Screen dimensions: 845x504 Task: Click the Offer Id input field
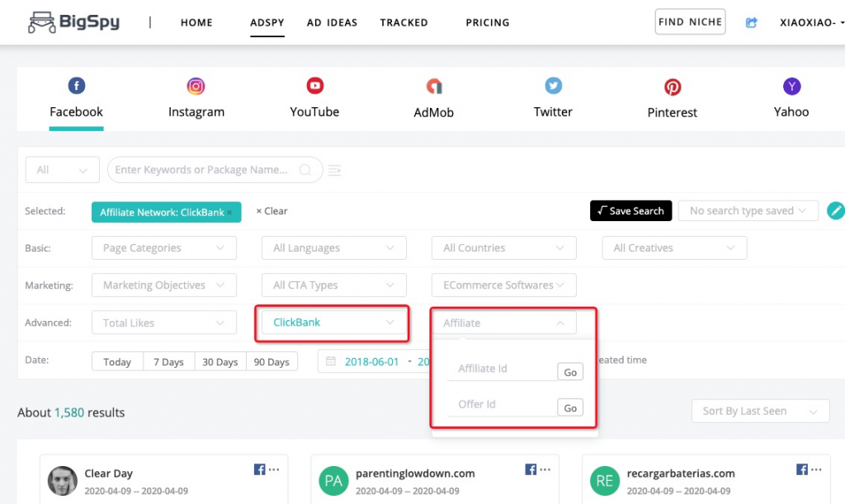(503, 404)
